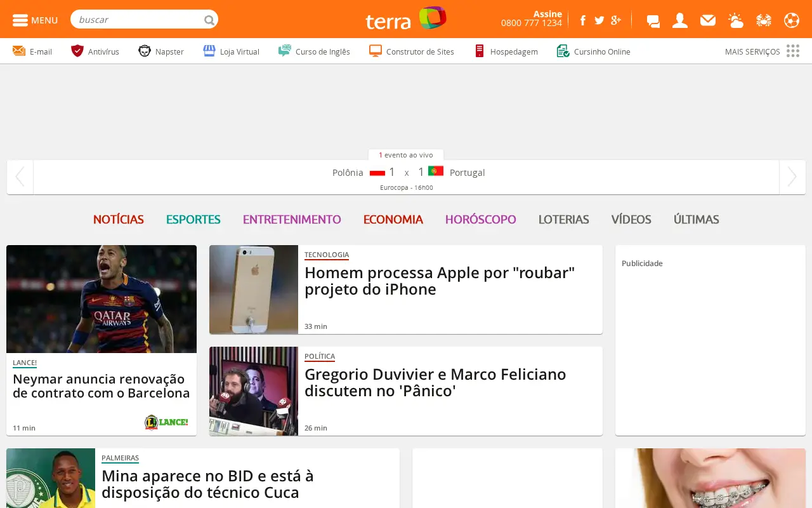The height and width of the screenshot is (508, 812).
Task: Click the LANCE! category tag
Action: (25, 363)
